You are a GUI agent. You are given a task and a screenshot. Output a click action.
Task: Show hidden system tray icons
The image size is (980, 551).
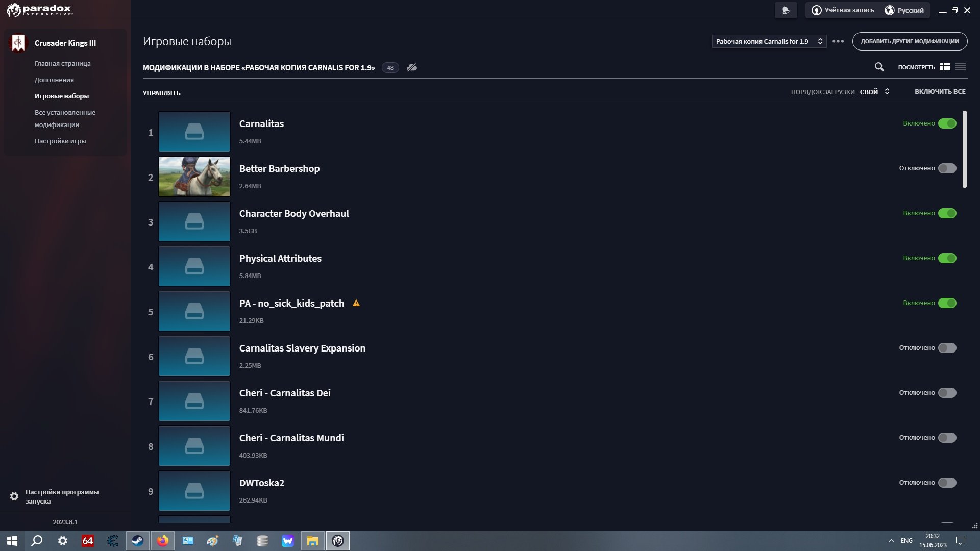(x=891, y=541)
